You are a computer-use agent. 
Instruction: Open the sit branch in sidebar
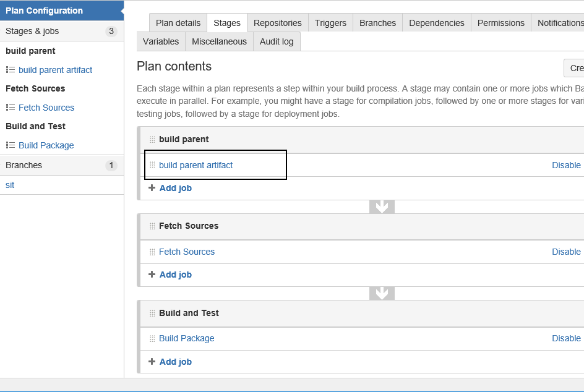pos(10,185)
